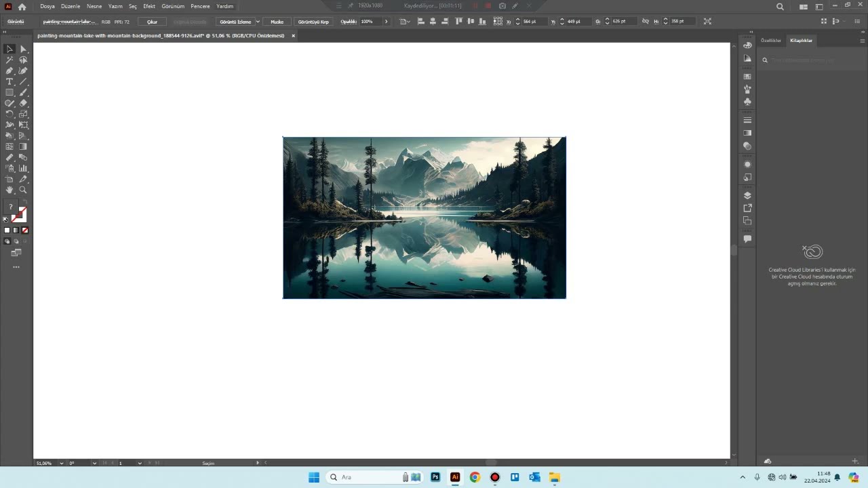
Task: Select the Paintbrush tool
Action: [x=23, y=92]
